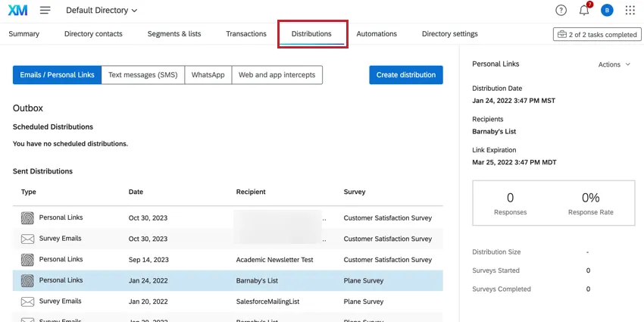Viewport: 644px width, 322px height.
Task: Click fingerprint icon of Academic Newsletter Test row
Action: (27, 259)
